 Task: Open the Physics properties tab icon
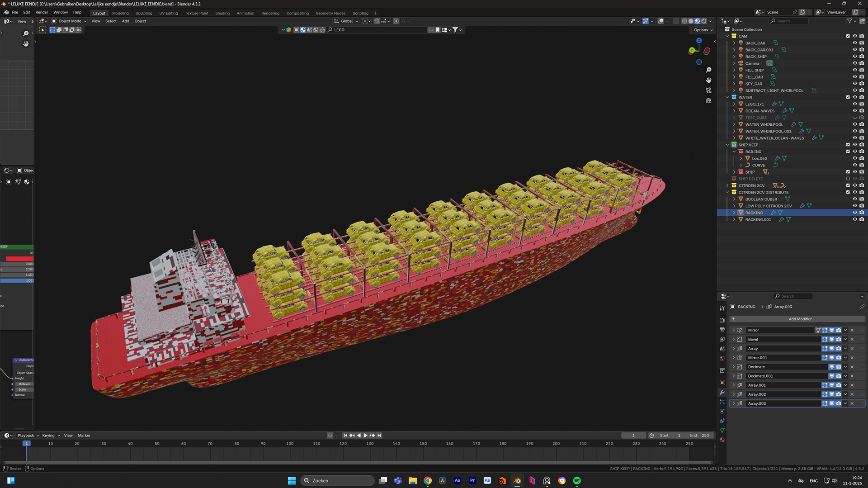[722, 411]
